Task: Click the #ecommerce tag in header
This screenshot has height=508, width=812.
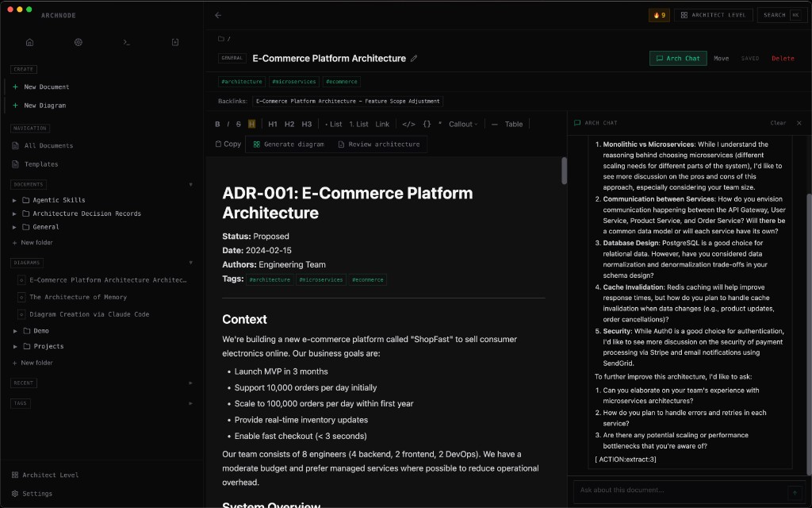Action: [342, 82]
